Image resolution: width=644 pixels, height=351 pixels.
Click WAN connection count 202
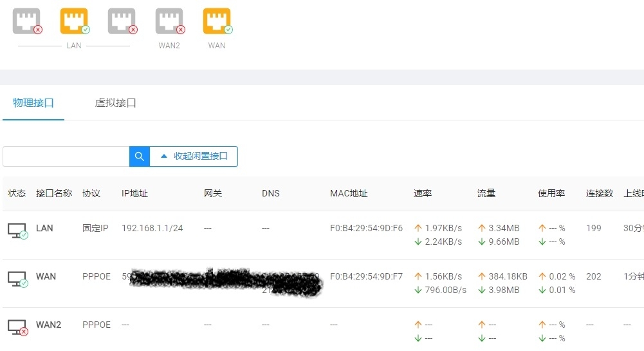coord(594,276)
